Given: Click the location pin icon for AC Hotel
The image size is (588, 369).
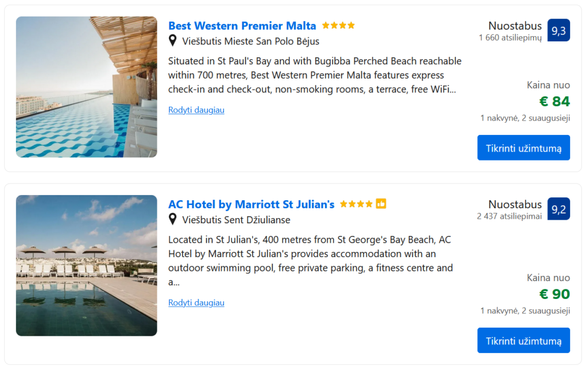Looking at the screenshot, I should click(172, 219).
